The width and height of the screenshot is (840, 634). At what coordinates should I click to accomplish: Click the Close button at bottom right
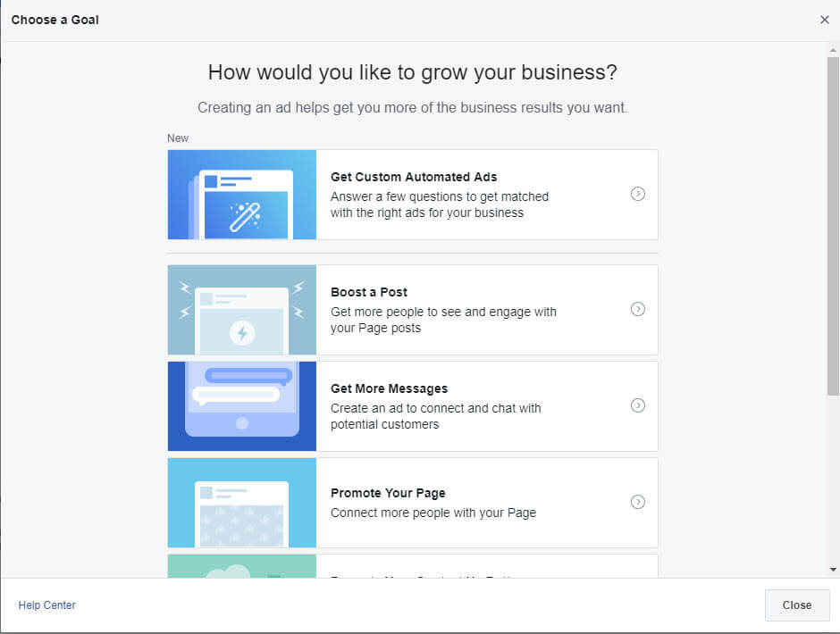click(796, 605)
